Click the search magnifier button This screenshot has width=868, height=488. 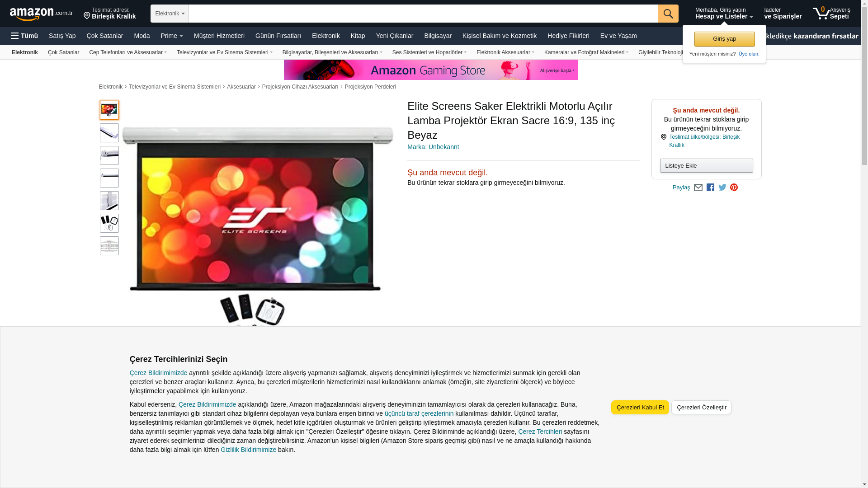coord(668,14)
